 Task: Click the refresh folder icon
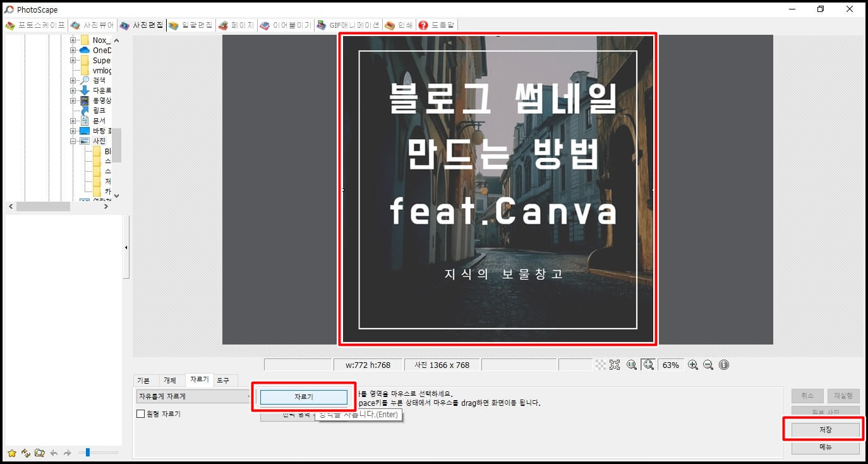point(26,453)
